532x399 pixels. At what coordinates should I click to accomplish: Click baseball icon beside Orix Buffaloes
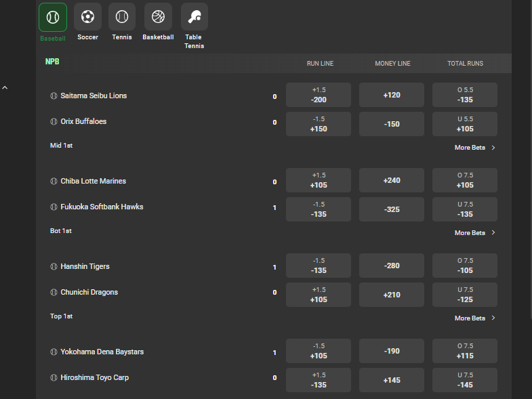point(54,121)
